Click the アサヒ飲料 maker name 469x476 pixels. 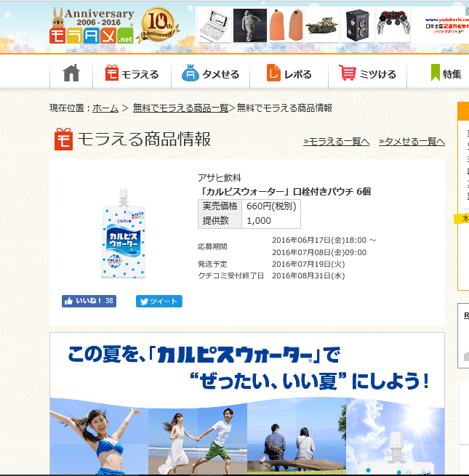tap(220, 178)
